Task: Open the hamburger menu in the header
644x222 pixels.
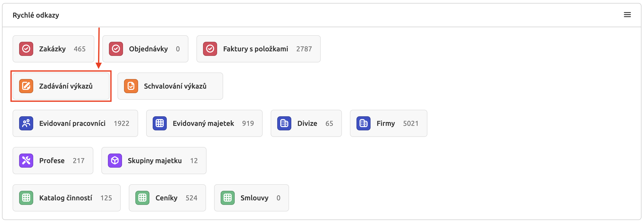Action: [x=627, y=15]
